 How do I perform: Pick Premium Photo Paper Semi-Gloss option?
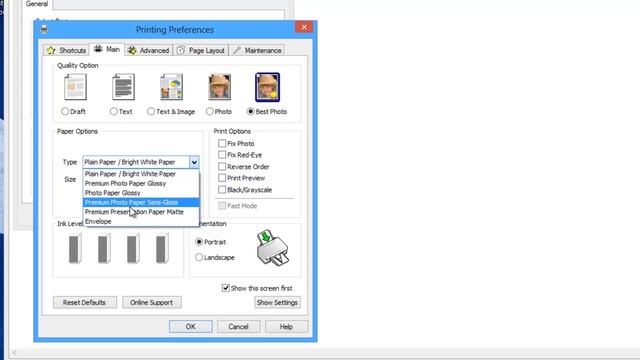(141, 202)
